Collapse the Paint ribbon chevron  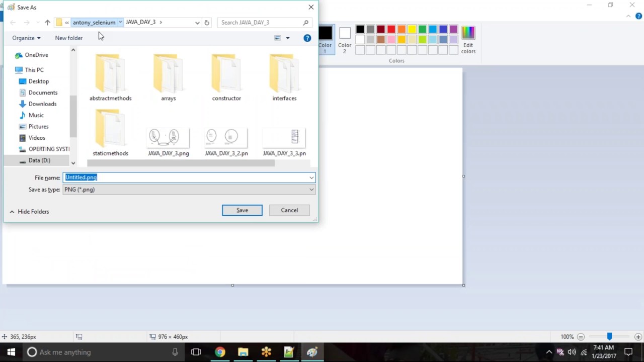point(628,16)
